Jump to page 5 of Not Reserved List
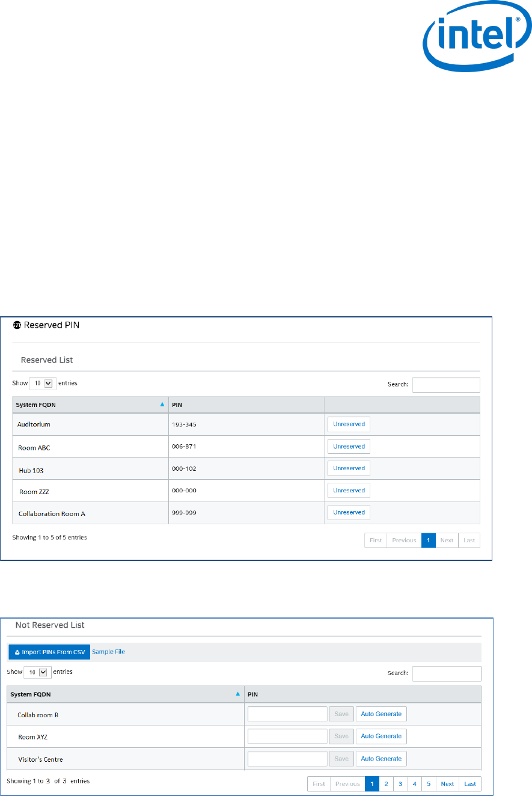The image size is (532, 796). click(429, 784)
